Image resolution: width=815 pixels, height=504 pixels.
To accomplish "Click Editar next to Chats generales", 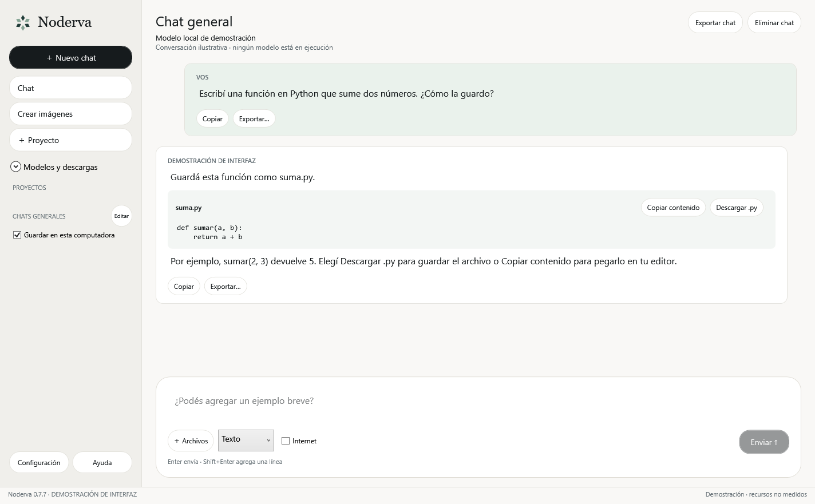I will pyautogui.click(x=121, y=216).
